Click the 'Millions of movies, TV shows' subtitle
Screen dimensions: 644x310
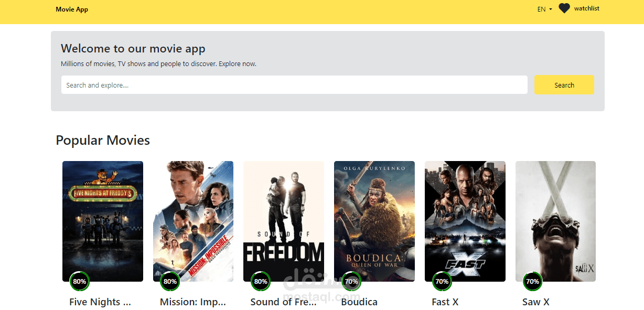[158, 64]
